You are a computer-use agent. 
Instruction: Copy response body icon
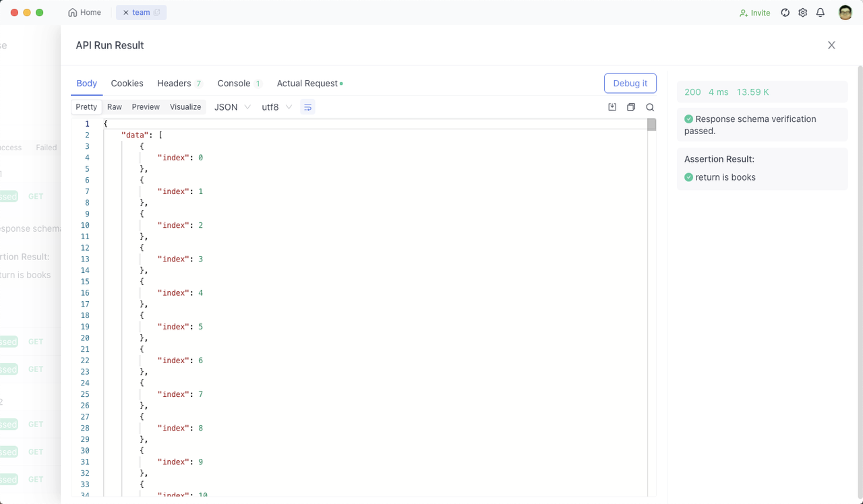(631, 107)
